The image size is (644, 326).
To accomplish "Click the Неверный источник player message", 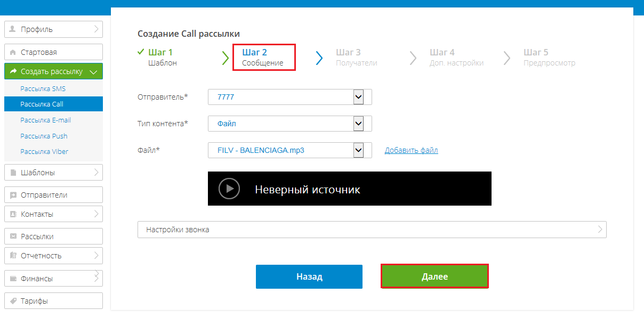I will pos(308,189).
